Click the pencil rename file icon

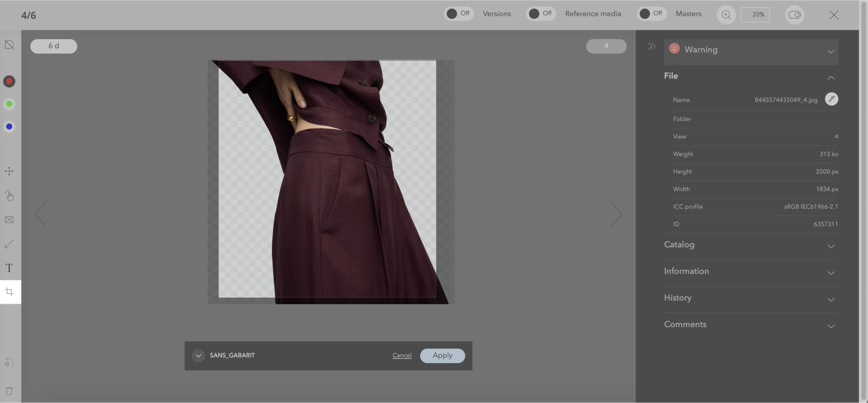click(x=831, y=99)
